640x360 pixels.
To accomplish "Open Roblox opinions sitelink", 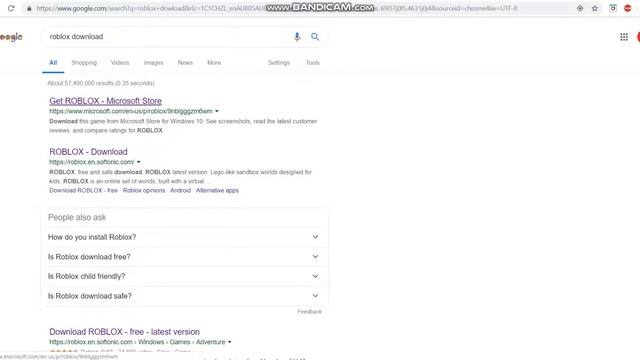I will pos(144,191).
